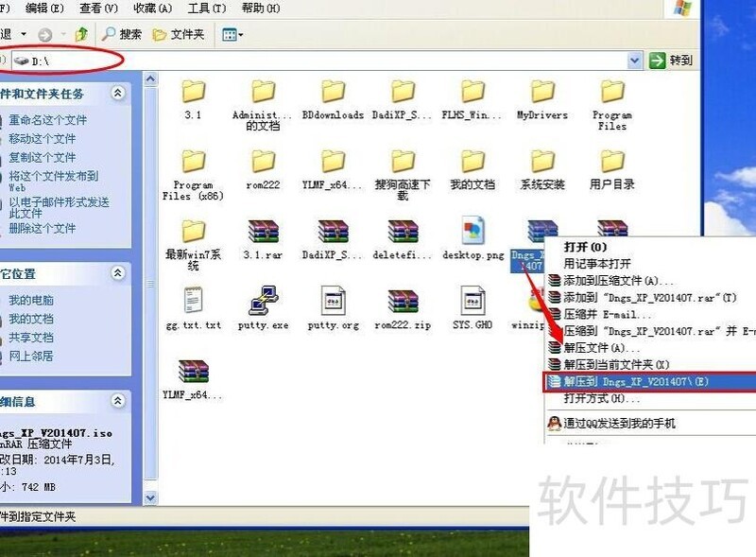Collapse the details info panel
Viewport: 756px width, 557px height.
[118, 399]
